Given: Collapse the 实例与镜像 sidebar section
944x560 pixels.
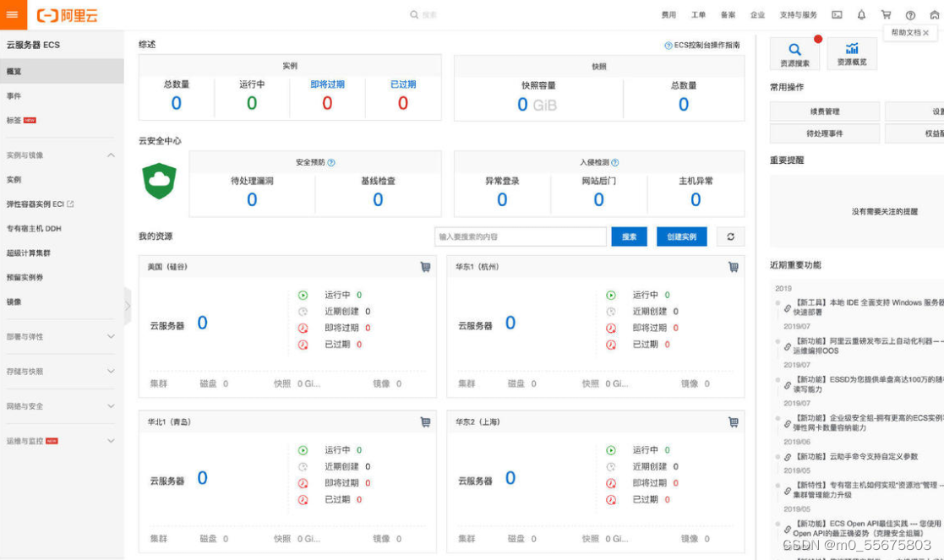Looking at the screenshot, I should click(111, 155).
